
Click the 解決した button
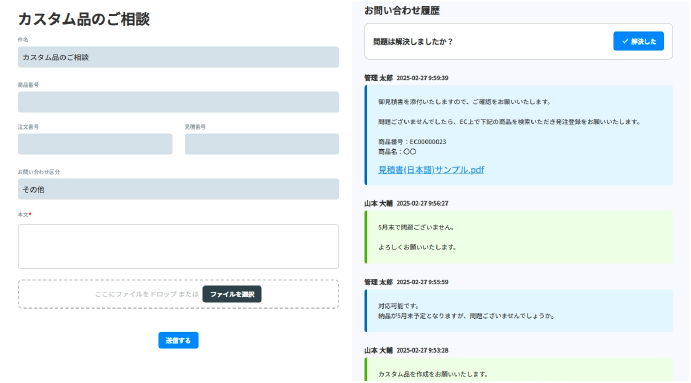[x=639, y=41]
